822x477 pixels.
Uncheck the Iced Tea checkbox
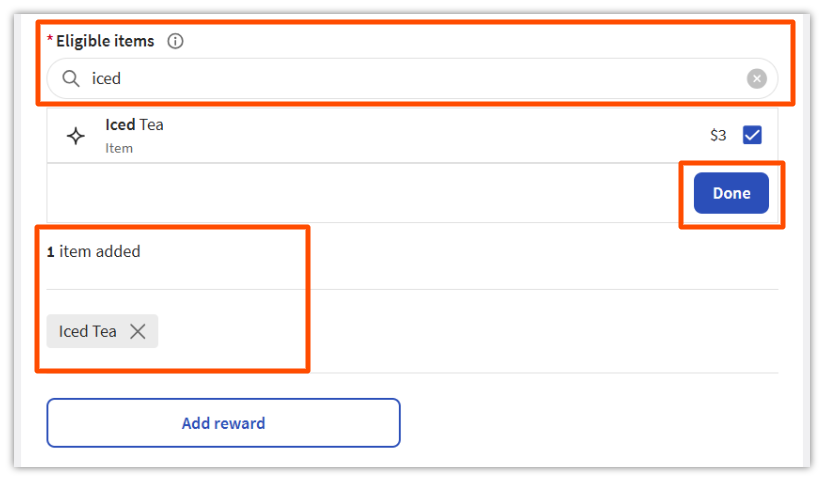click(752, 135)
